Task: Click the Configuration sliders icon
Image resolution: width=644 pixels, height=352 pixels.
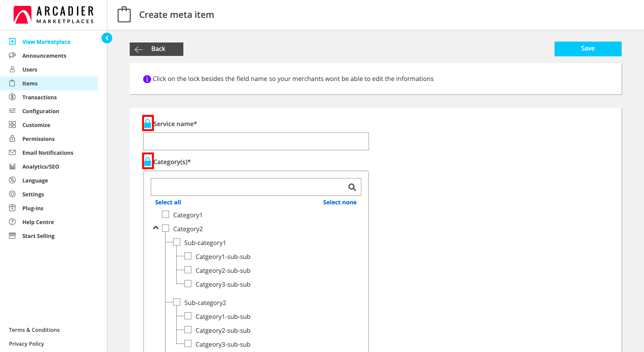Action: pyautogui.click(x=13, y=111)
